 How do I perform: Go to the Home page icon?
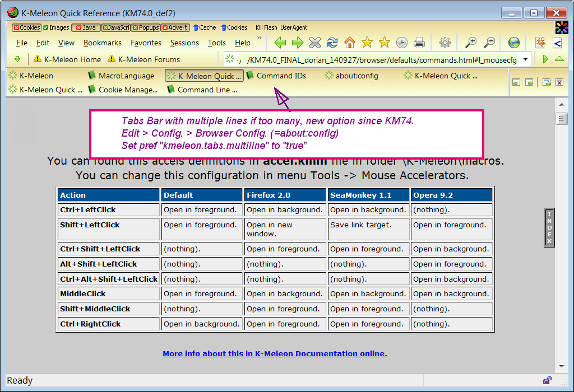click(350, 43)
